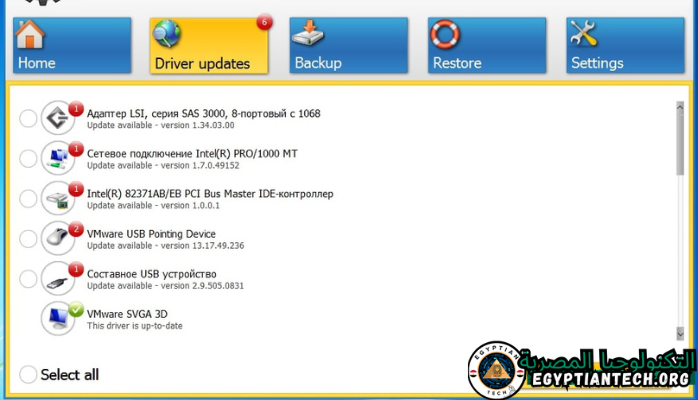698x400 pixels.
Task: Select the VMware USB Pointing Device radio button
Action: tap(28, 238)
